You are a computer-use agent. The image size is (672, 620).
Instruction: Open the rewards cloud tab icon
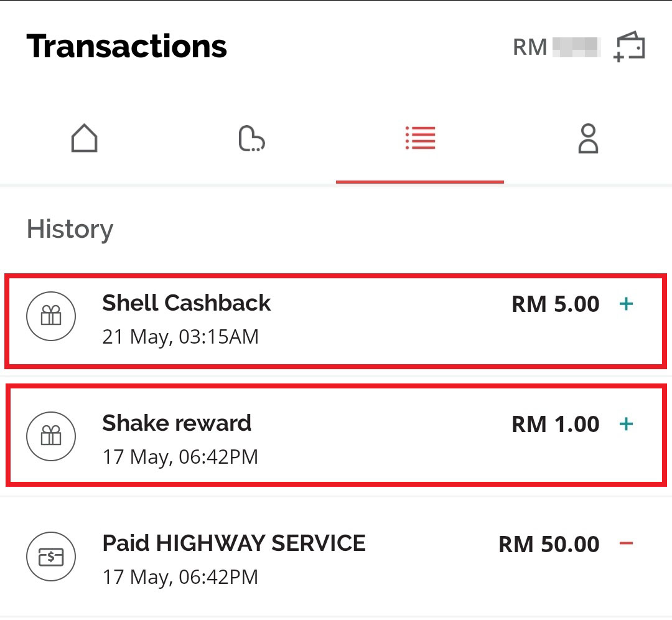(251, 138)
